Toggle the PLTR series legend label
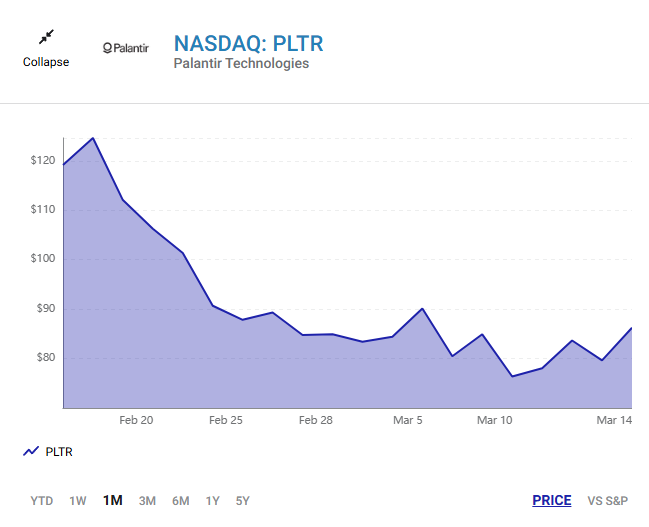 click(59, 452)
